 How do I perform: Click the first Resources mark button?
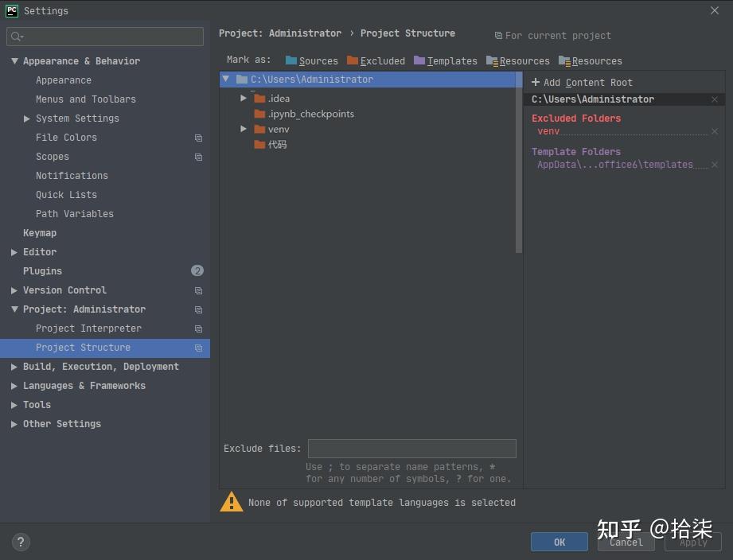coord(517,61)
